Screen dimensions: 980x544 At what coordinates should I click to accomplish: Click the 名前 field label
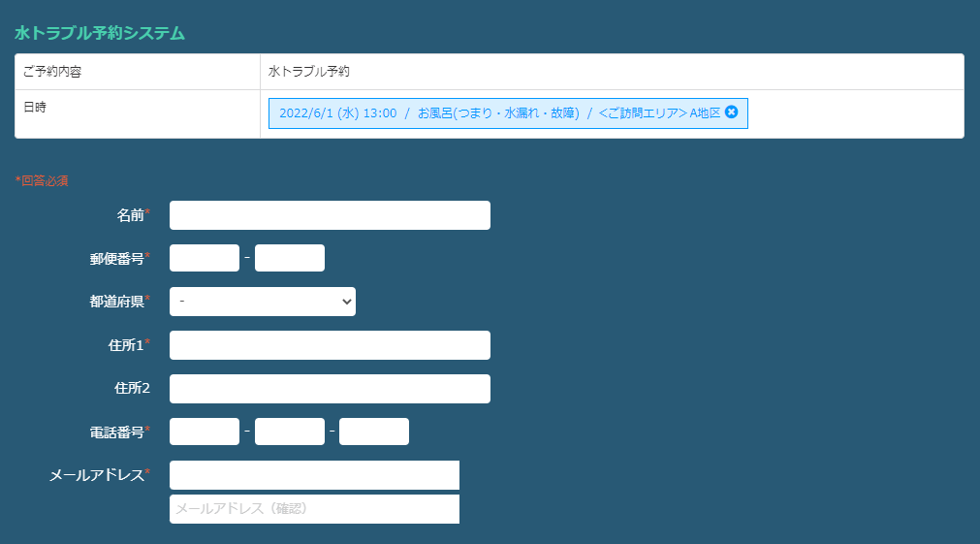click(130, 215)
